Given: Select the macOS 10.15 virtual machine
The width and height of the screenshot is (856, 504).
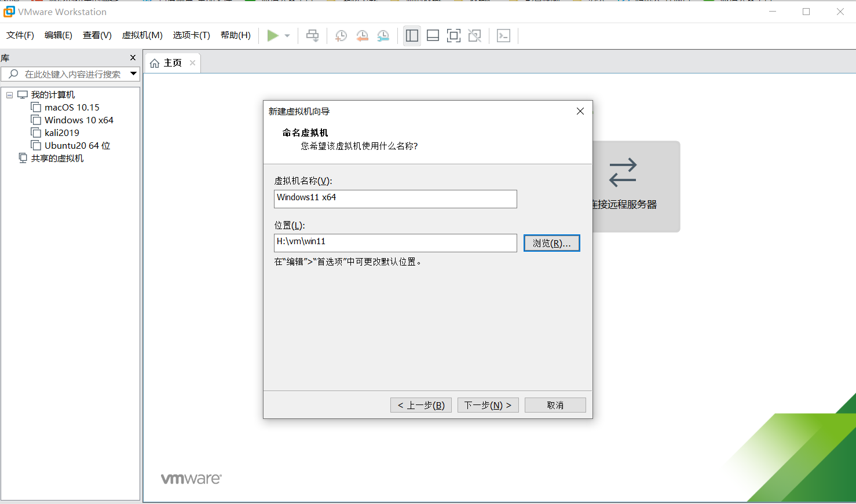Looking at the screenshot, I should pos(72,108).
